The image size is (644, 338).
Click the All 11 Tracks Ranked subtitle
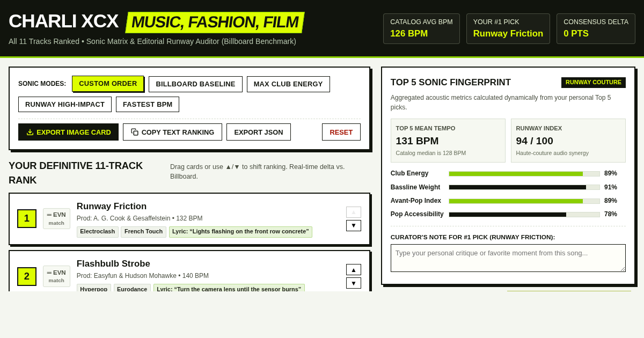pyautogui.click(x=152, y=41)
